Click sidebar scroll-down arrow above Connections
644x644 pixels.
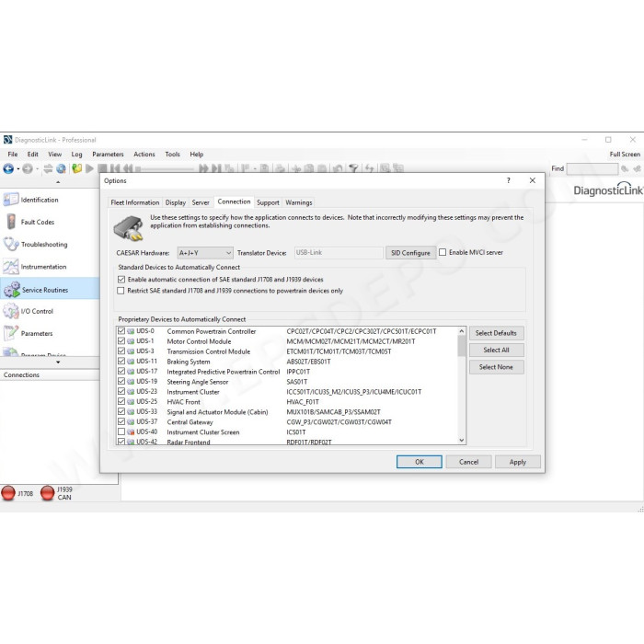(x=58, y=362)
